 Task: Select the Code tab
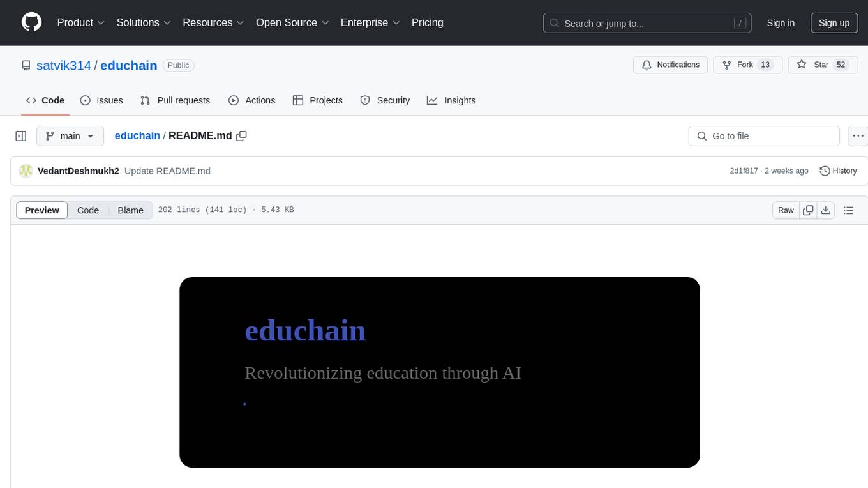coord(45,100)
